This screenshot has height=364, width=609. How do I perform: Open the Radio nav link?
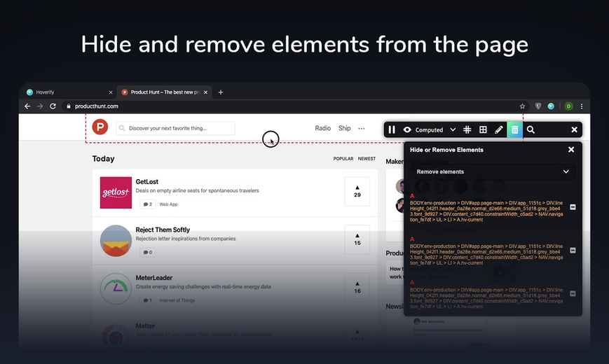coord(323,128)
